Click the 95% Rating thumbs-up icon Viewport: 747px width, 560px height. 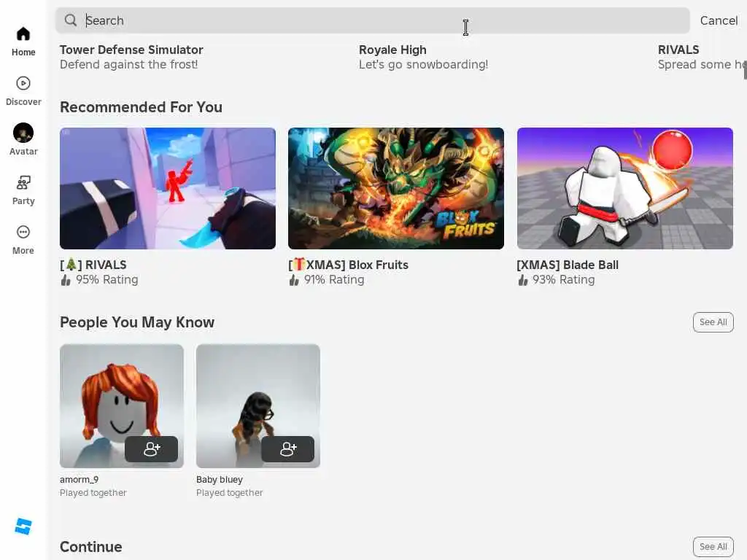pos(66,280)
